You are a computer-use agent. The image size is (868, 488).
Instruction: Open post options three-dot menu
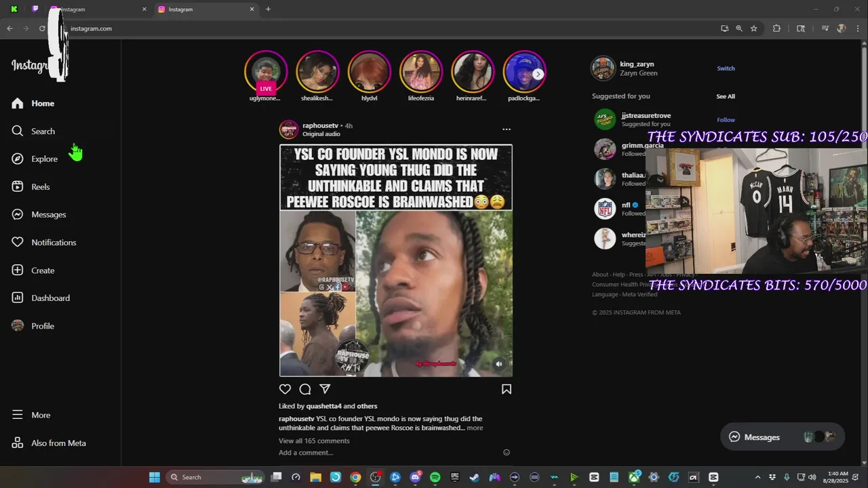pyautogui.click(x=506, y=129)
